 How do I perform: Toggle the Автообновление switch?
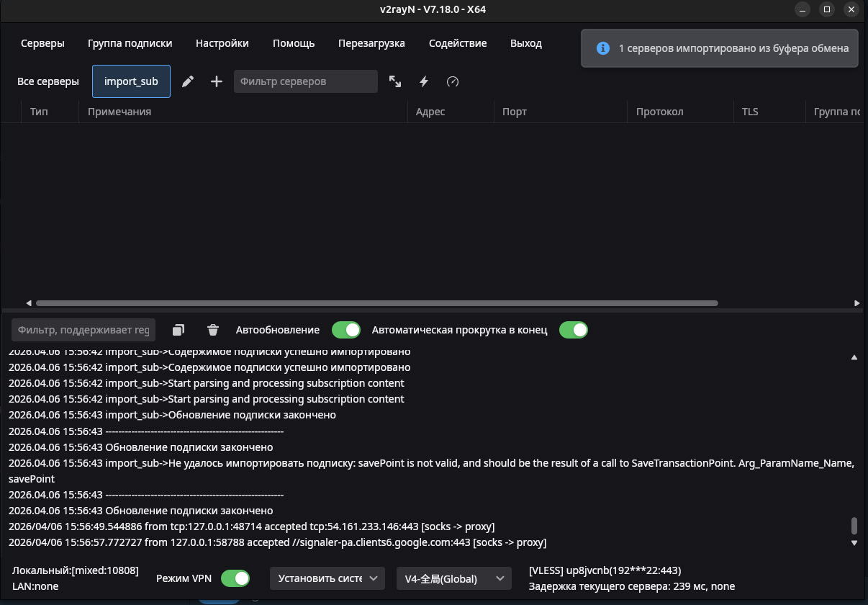pos(346,330)
